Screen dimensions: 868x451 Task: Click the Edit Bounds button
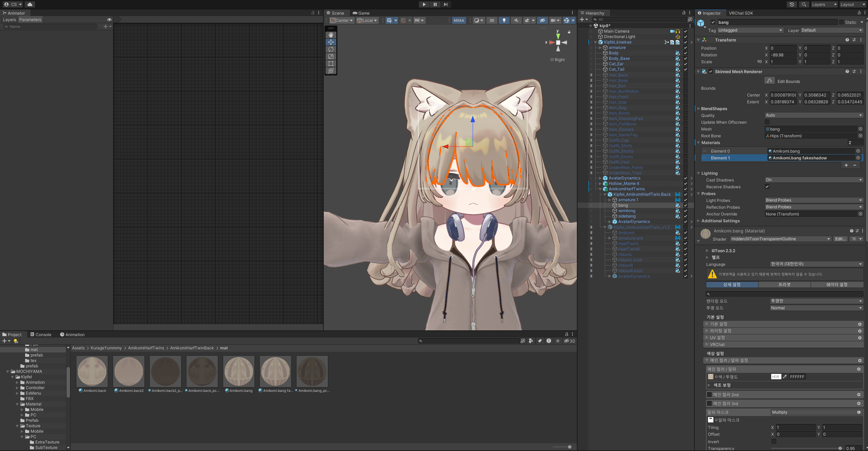click(x=769, y=81)
